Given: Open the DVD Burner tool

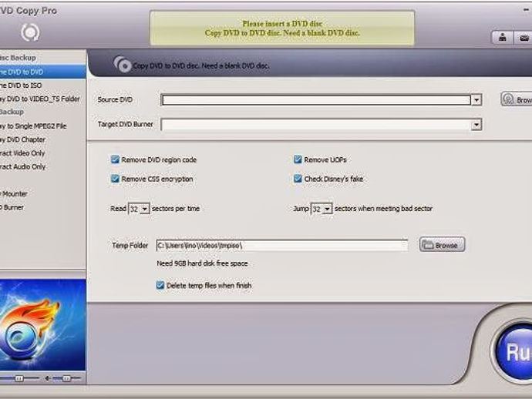Looking at the screenshot, I should tap(42, 207).
